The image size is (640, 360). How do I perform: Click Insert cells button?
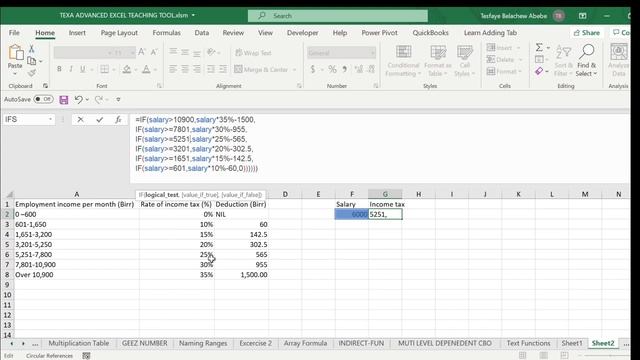[504, 48]
